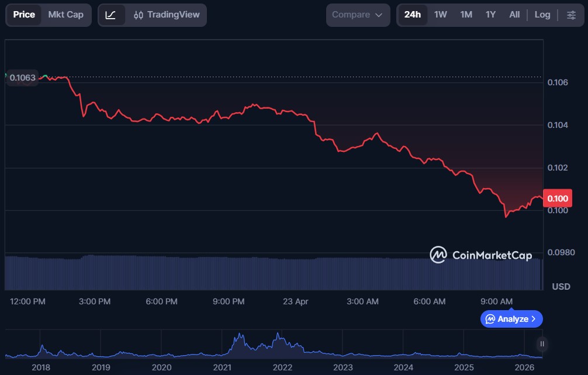Image resolution: width=588 pixels, height=375 pixels.
Task: Click the CoinMarketCap watermark logo
Action: pos(481,255)
